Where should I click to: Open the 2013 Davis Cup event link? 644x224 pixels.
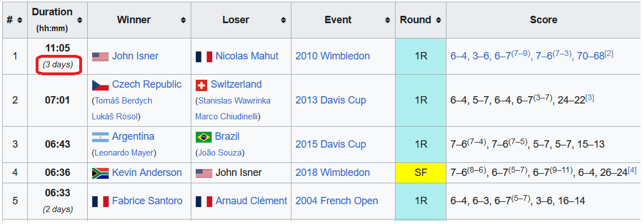[330, 101]
